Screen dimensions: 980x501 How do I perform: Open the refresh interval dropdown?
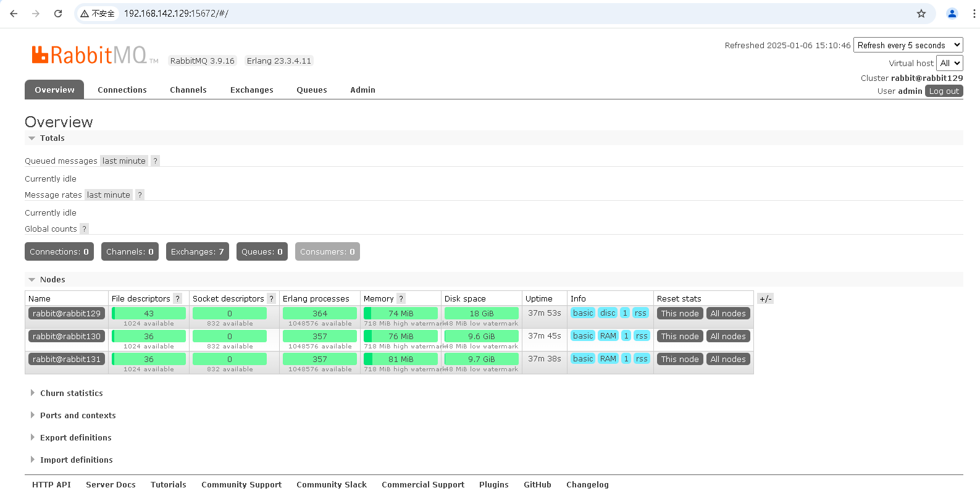908,45
